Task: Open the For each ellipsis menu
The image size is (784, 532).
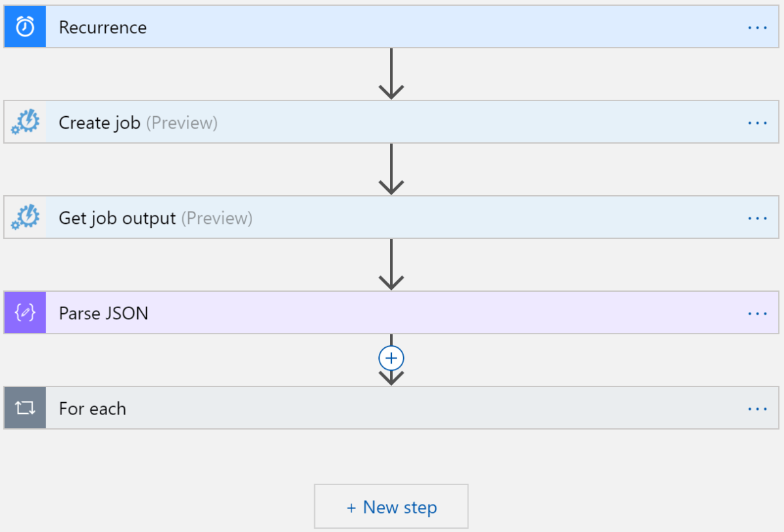Action: click(x=757, y=408)
